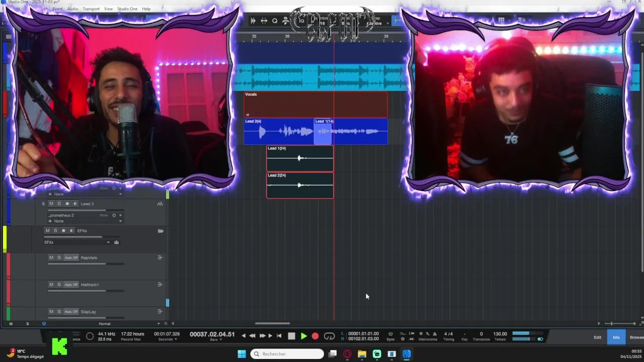Click the EFXs folder icon

coord(160,231)
